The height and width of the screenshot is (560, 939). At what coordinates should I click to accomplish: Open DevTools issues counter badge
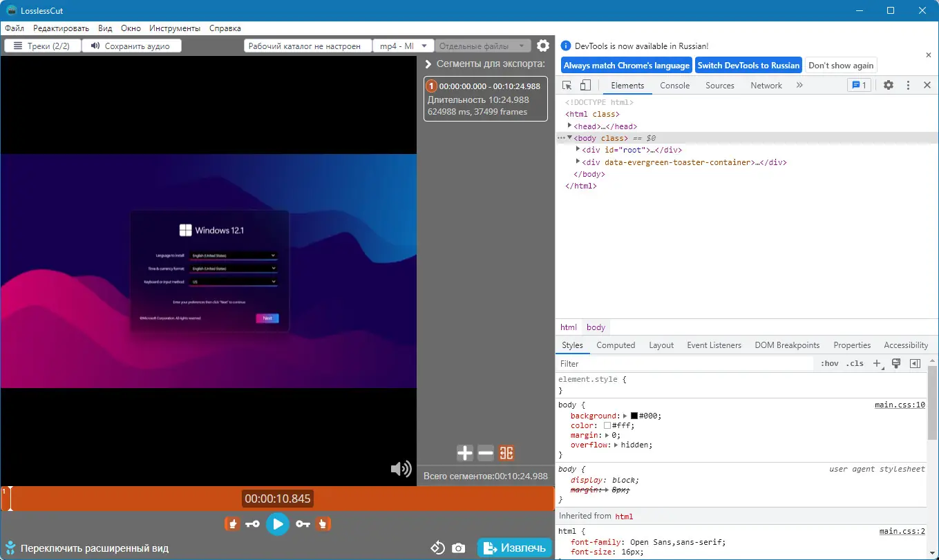click(x=859, y=86)
